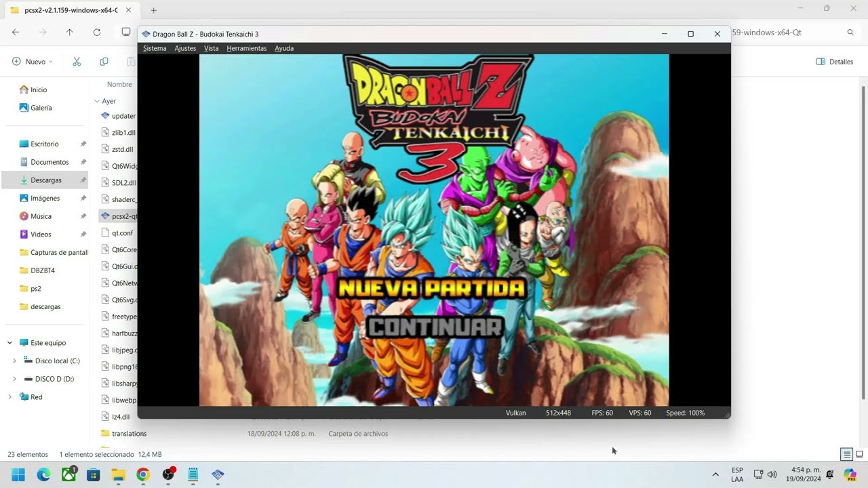Open the Nuevo dropdown in File Explorer
This screenshot has height=488, width=868.
(32, 62)
